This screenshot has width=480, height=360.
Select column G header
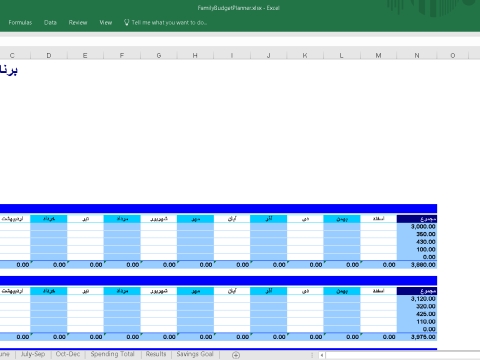pyautogui.click(x=159, y=55)
